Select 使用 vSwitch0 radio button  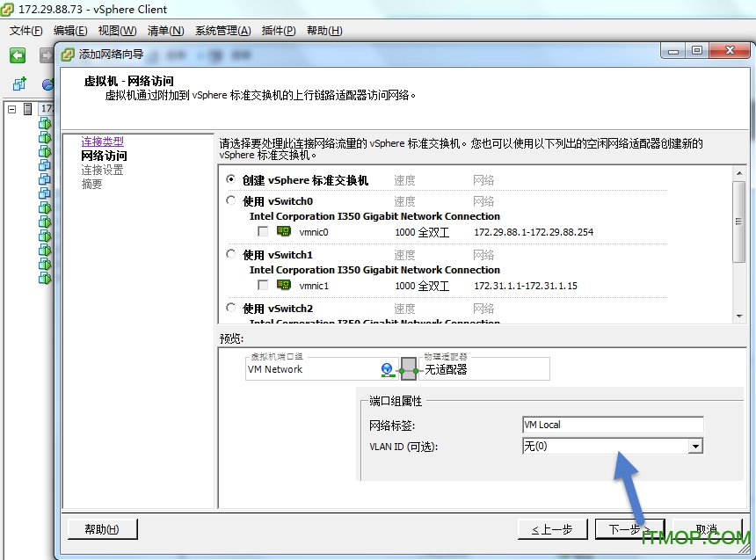point(231,200)
